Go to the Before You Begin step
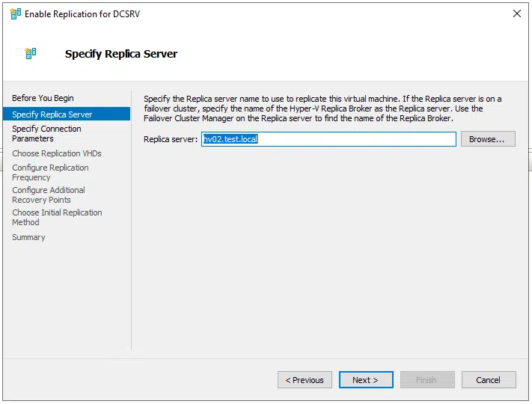This screenshot has width=532, height=404. [43, 98]
